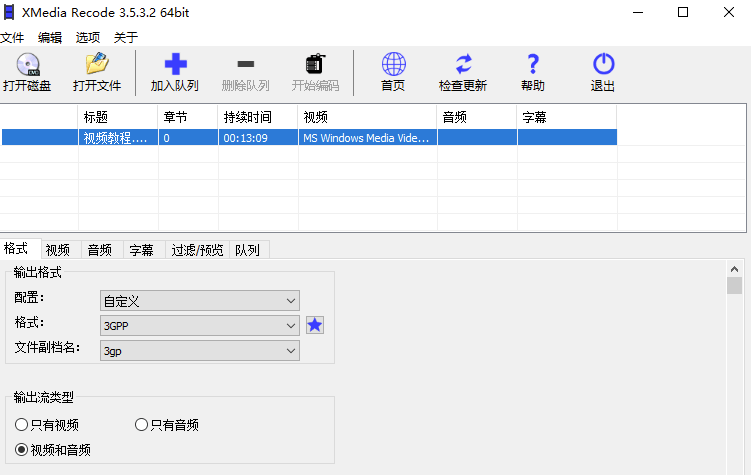
Task: Open the 文件 menu
Action: 12,38
